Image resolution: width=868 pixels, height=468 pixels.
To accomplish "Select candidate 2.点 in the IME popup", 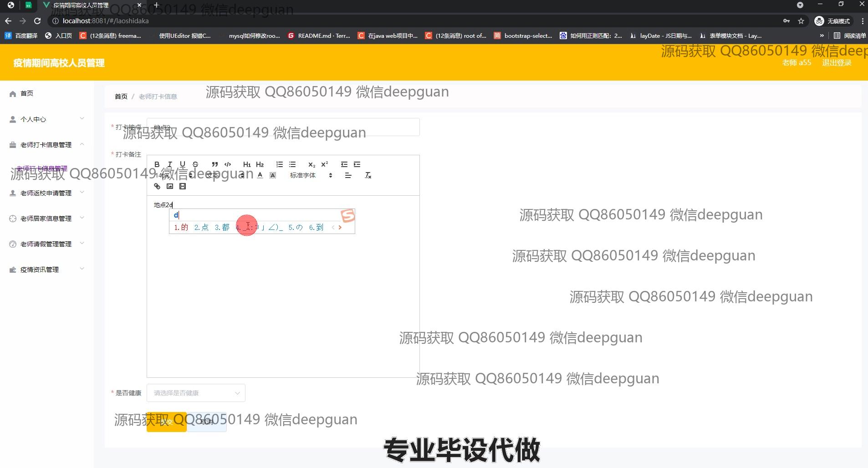I will (x=201, y=227).
